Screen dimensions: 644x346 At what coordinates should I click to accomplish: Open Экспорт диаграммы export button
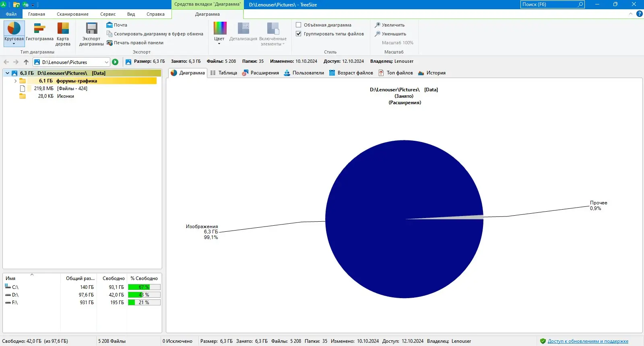(x=91, y=34)
